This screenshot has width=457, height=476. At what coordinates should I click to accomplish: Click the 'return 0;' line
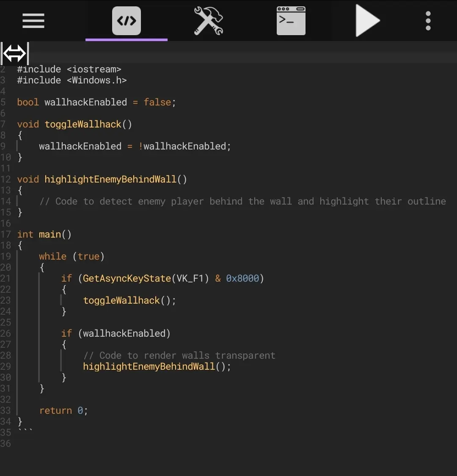tap(63, 410)
